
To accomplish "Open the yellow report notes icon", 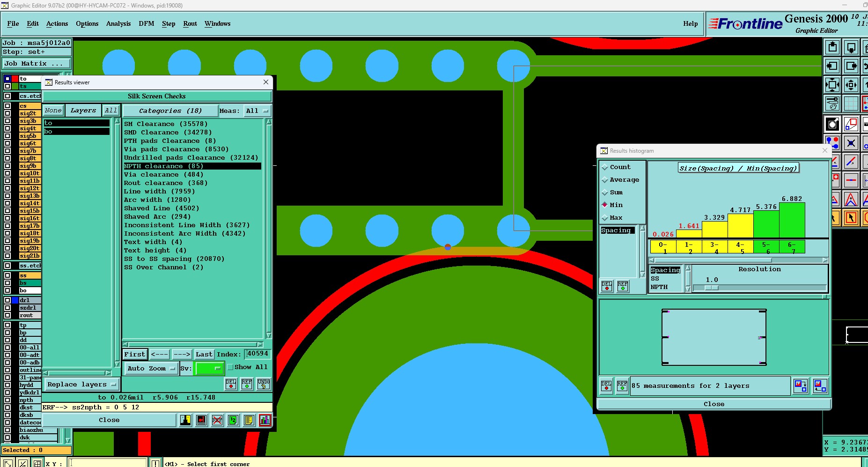I will (x=249, y=420).
